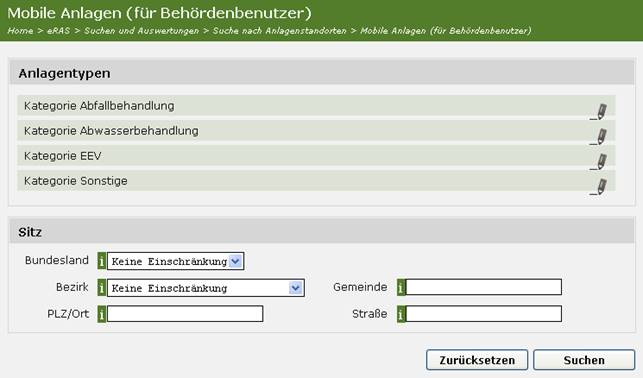Screen dimensions: 643x378
Task: Click the edit pencil icon for Kategorie Sonstige
Action: [x=599, y=187]
